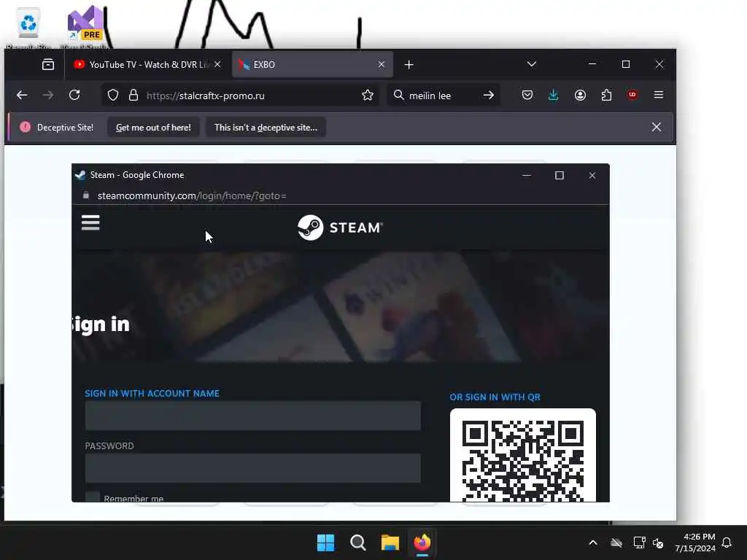This screenshot has width=747, height=560.
Task: Maximize the fake Steam popup window
Action: pyautogui.click(x=560, y=175)
